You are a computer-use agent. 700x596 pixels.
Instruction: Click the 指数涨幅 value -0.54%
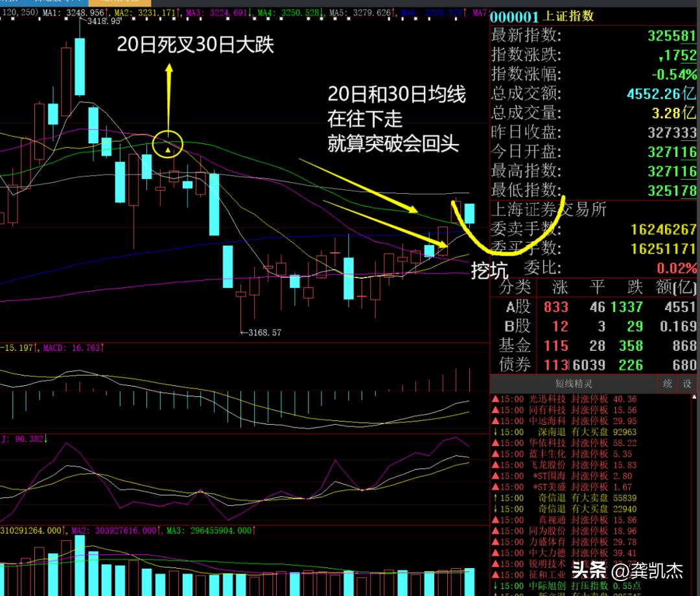pos(673,74)
